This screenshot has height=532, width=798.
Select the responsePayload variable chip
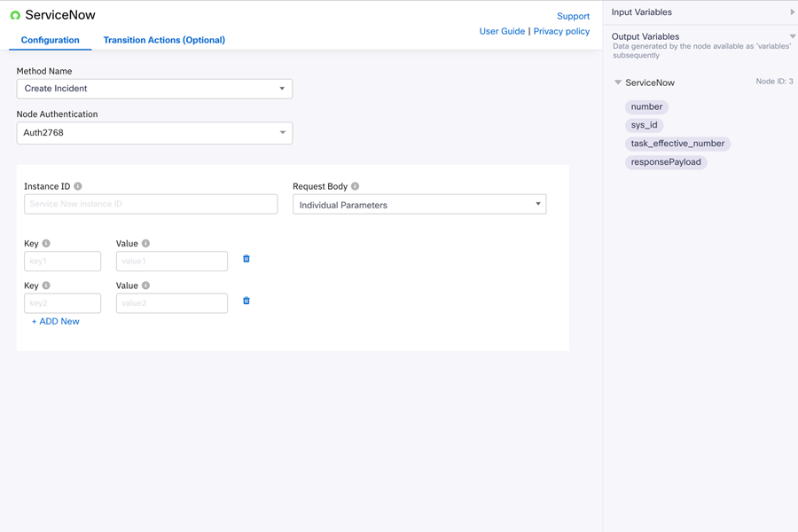pyautogui.click(x=666, y=162)
